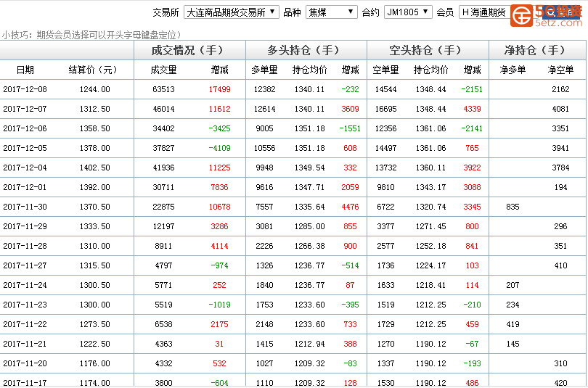Click short change value -2151
Image resolution: width=588 pixels, height=388 pixels.
click(x=472, y=89)
